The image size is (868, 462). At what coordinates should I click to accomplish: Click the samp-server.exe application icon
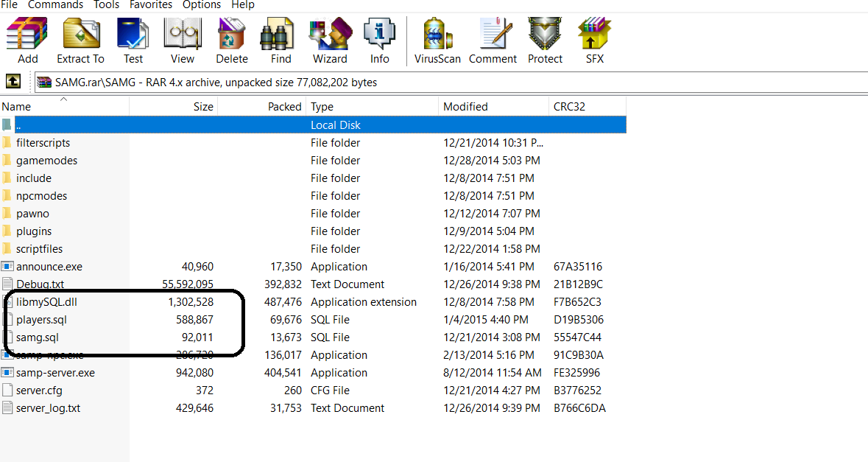[7, 373]
